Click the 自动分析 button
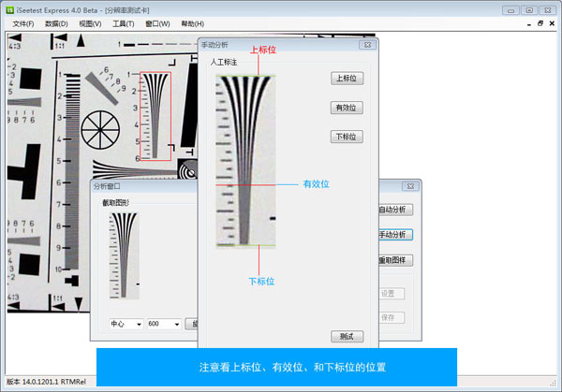562x392 pixels. [393, 210]
